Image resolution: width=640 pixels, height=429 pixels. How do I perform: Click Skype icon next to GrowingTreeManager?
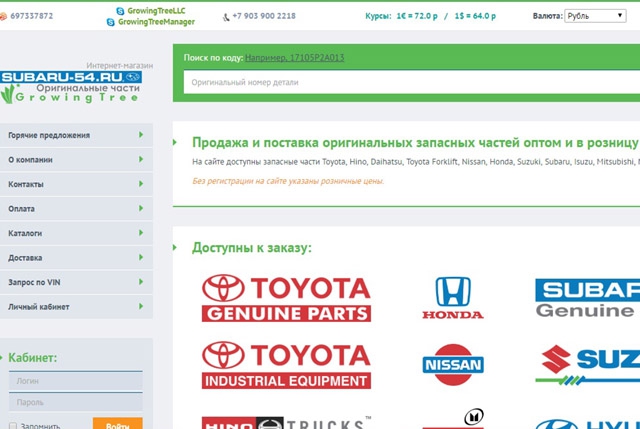tap(111, 22)
